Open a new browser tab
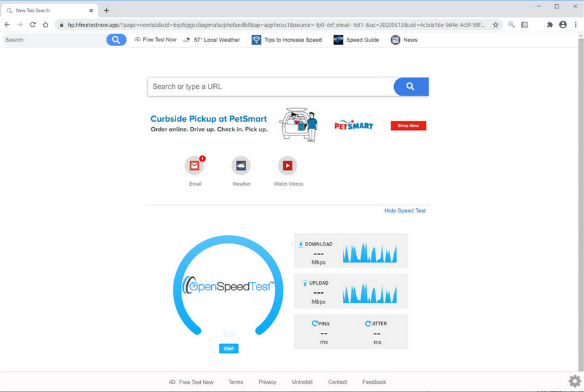 [x=107, y=10]
